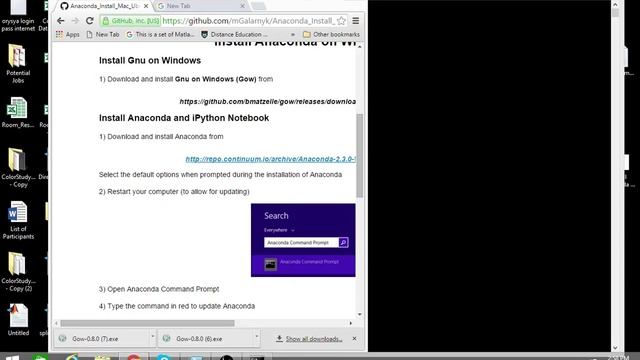Select the Untitled MATLAB desktop file

18,320
